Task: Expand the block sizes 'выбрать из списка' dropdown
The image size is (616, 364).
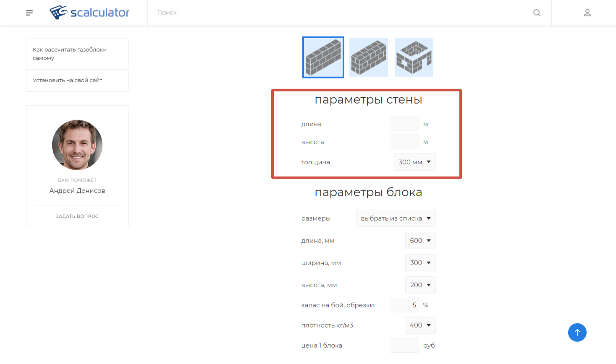Action: click(x=396, y=218)
